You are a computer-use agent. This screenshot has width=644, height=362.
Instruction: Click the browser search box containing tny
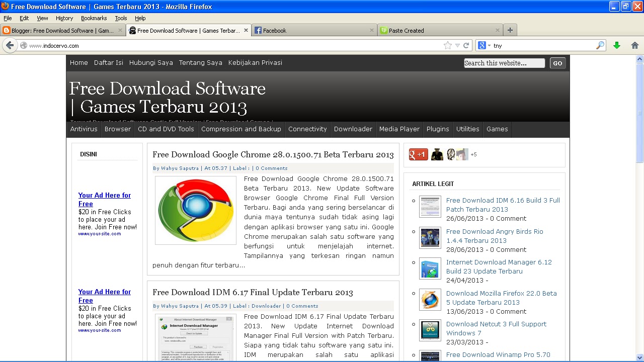544,45
